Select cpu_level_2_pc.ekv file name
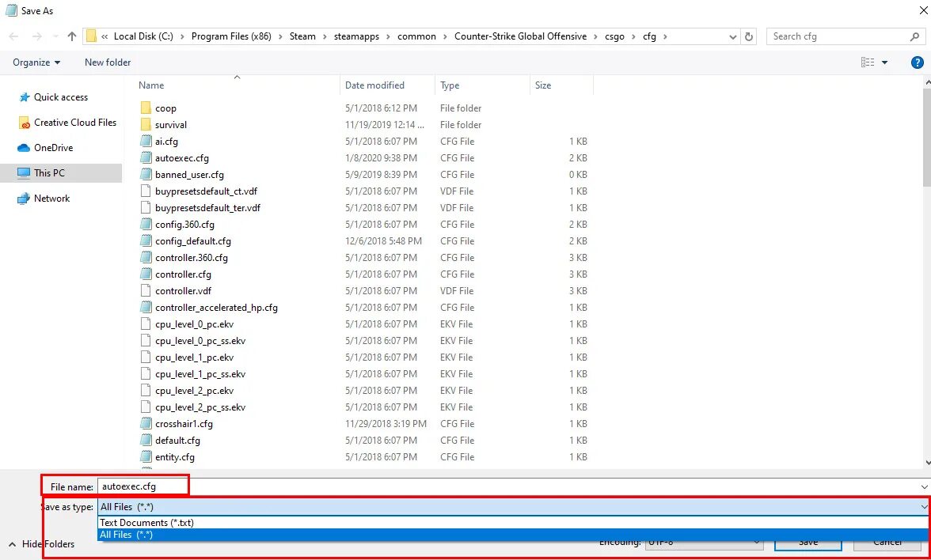Screen dimensions: 931x560 (194, 391)
